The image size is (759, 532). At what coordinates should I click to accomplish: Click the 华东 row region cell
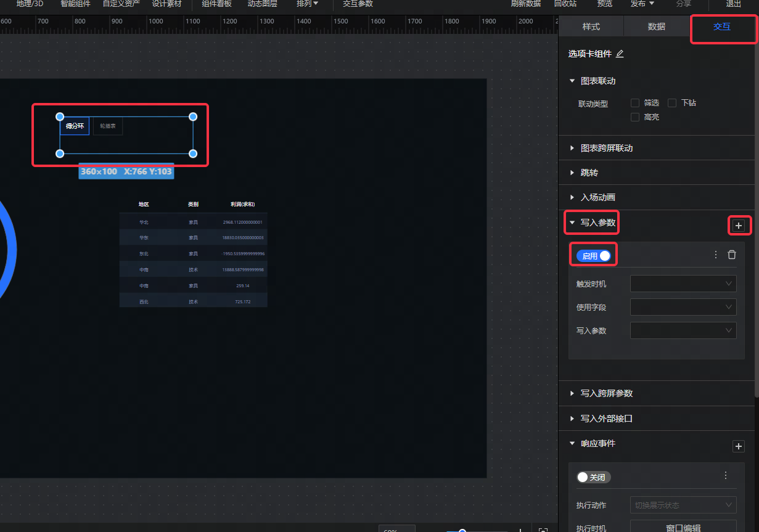pos(144,238)
